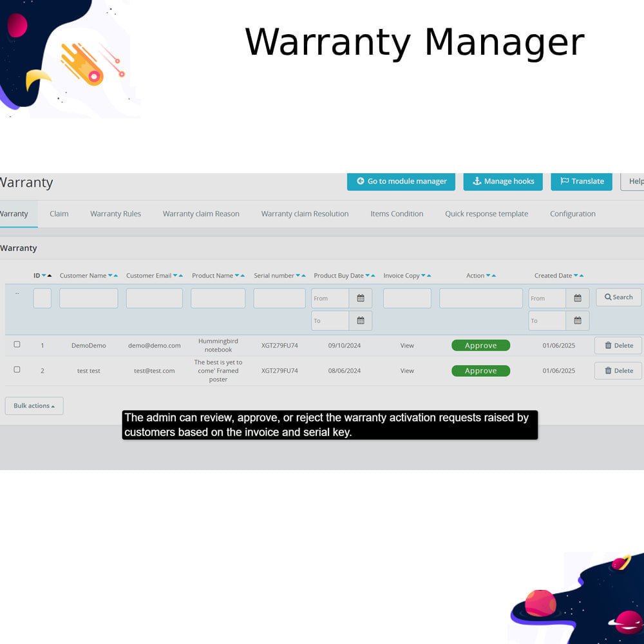Open calendar for Product Buy Date From
This screenshot has height=644, width=644.
(361, 298)
